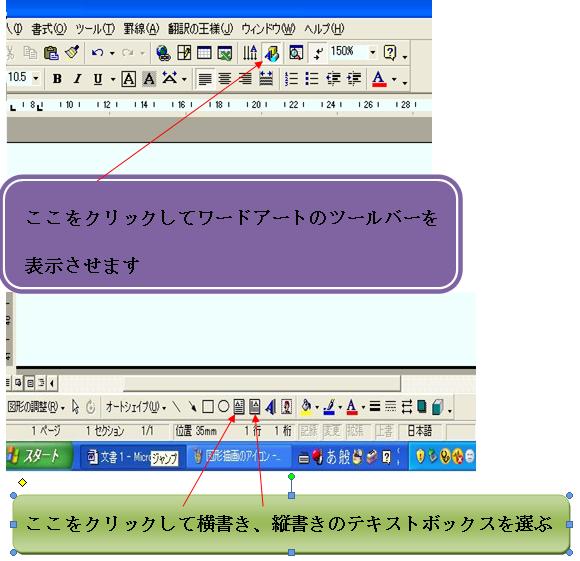Click the Format Painter brush icon
Viewport: 580px width, 561px height.
click(72, 53)
